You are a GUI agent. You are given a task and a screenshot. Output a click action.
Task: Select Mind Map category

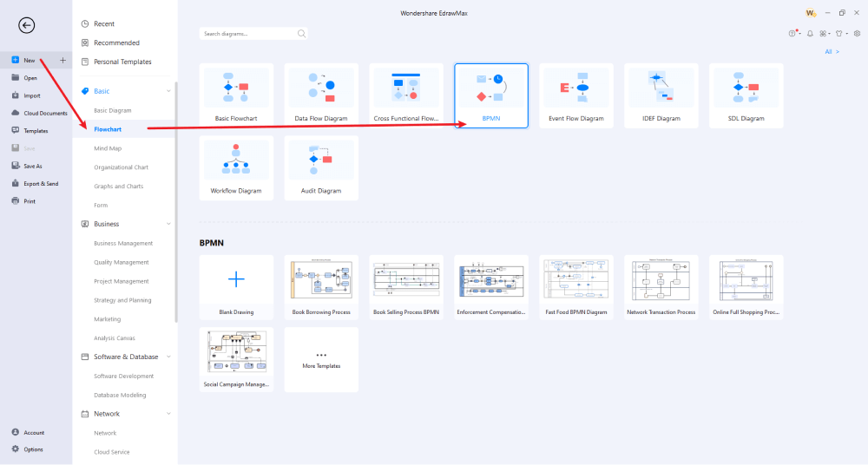pos(108,148)
